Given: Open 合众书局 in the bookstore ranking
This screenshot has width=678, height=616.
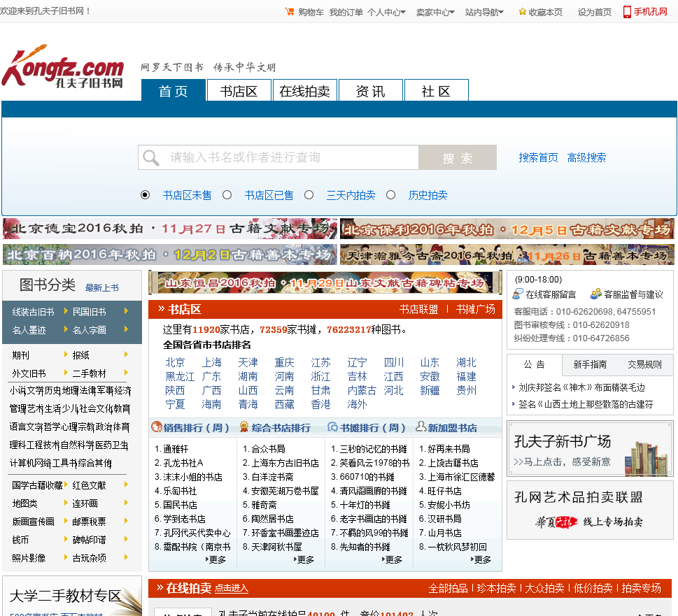Looking at the screenshot, I should (x=268, y=449).
